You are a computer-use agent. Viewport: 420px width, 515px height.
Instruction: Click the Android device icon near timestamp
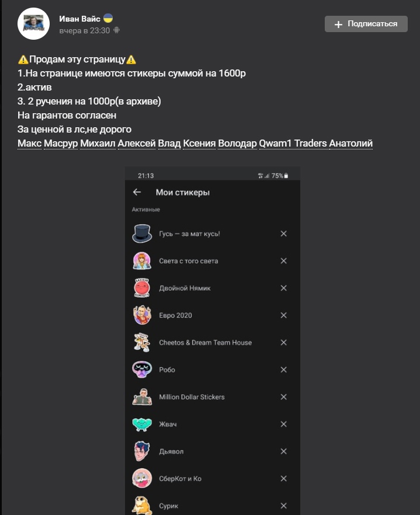pyautogui.click(x=117, y=30)
